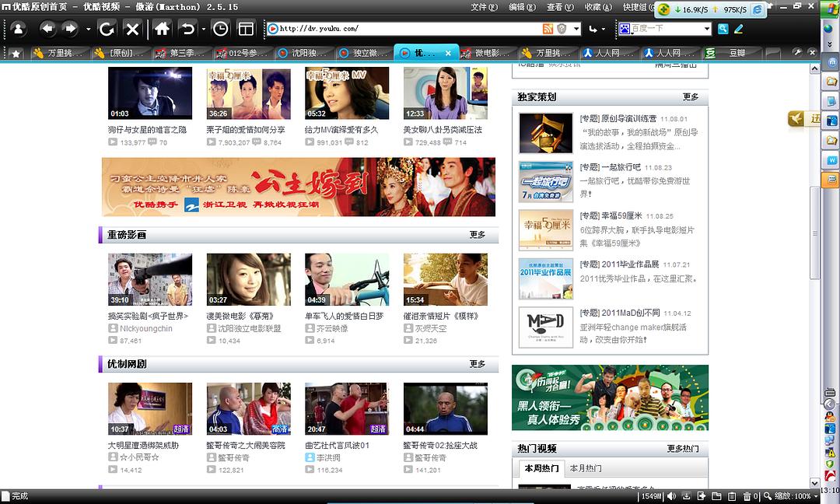Toggle the split-screen layout icon in toolbar
The image size is (840, 504).
point(246,29)
